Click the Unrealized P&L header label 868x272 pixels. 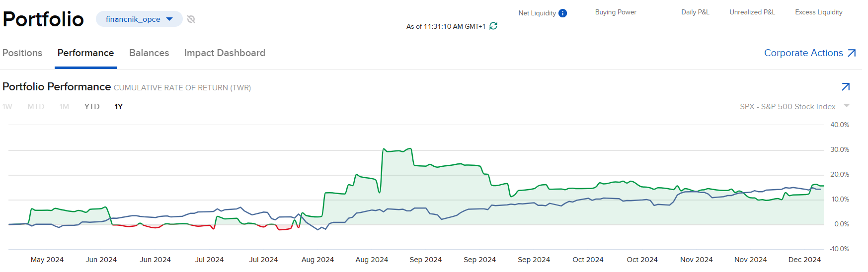click(x=752, y=12)
